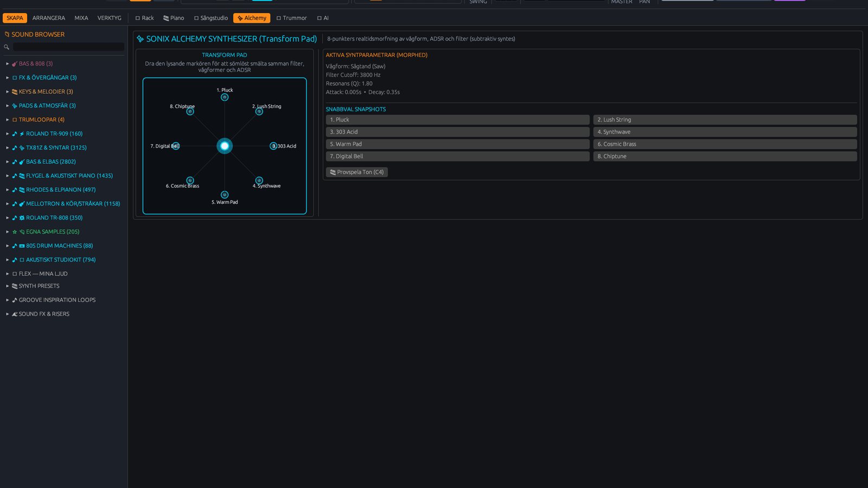The image size is (868, 488).
Task: Select the Lush String node on Transform Pad
Action: [259, 112]
